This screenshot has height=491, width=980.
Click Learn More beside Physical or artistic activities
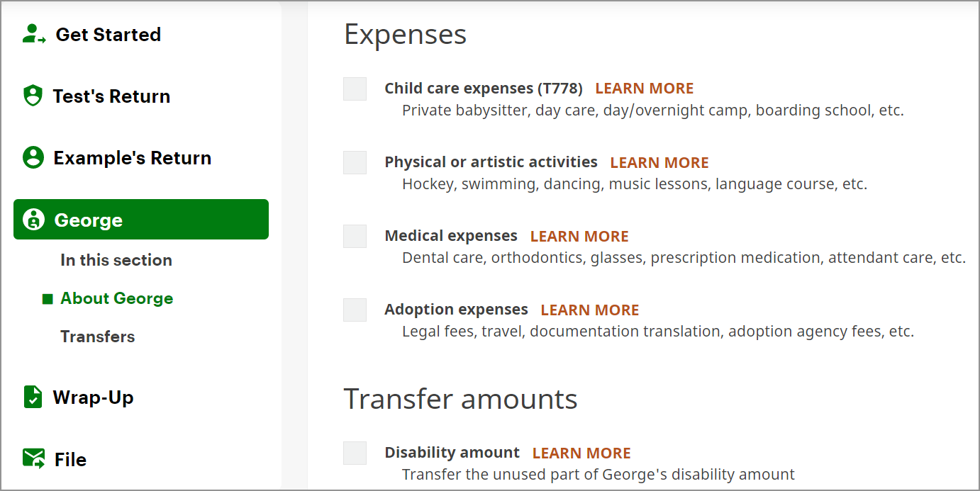[659, 163]
